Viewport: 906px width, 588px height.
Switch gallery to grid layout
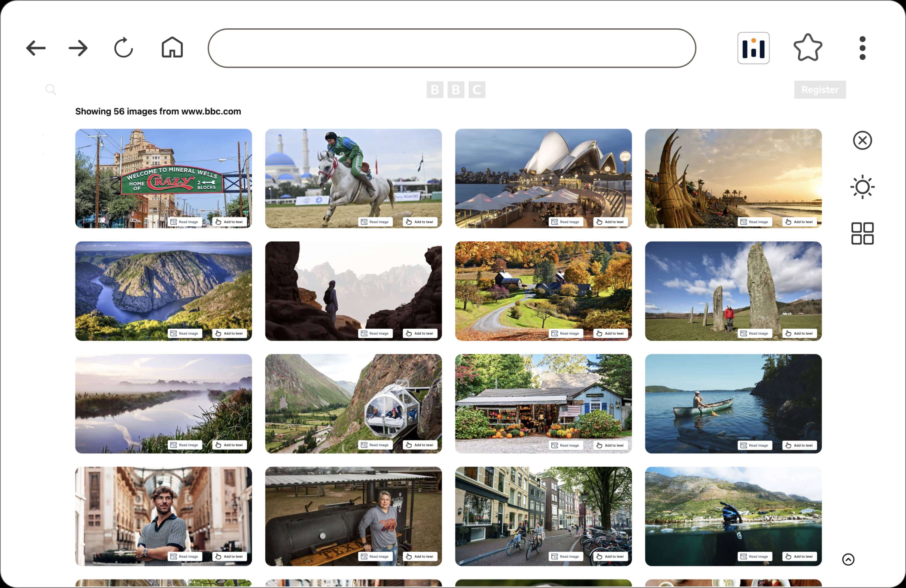862,233
